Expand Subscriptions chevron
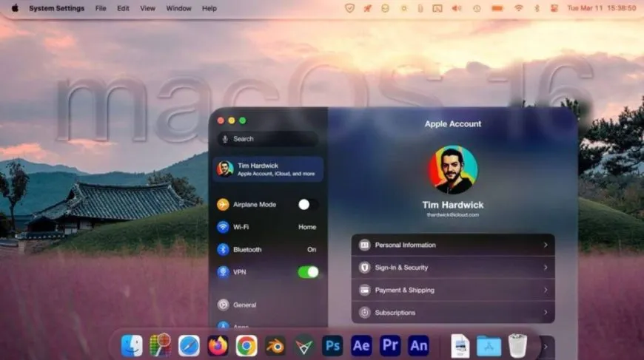The image size is (644, 360). 546,313
